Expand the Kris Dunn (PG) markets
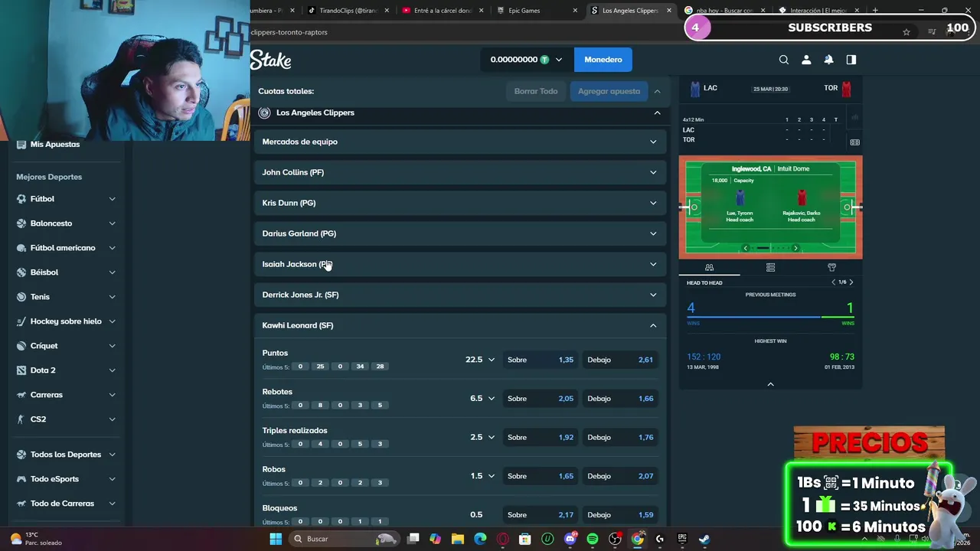Viewport: 980px width, 551px height. coord(460,203)
